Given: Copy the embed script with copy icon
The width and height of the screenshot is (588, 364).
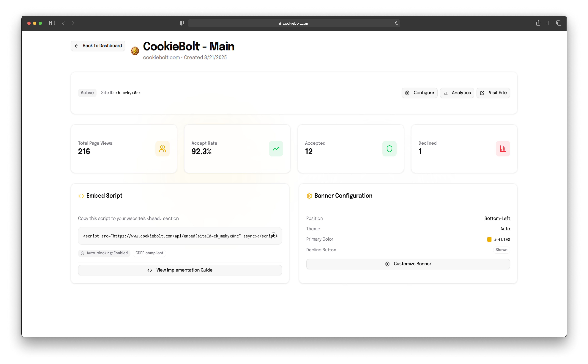Looking at the screenshot, I should coord(274,235).
